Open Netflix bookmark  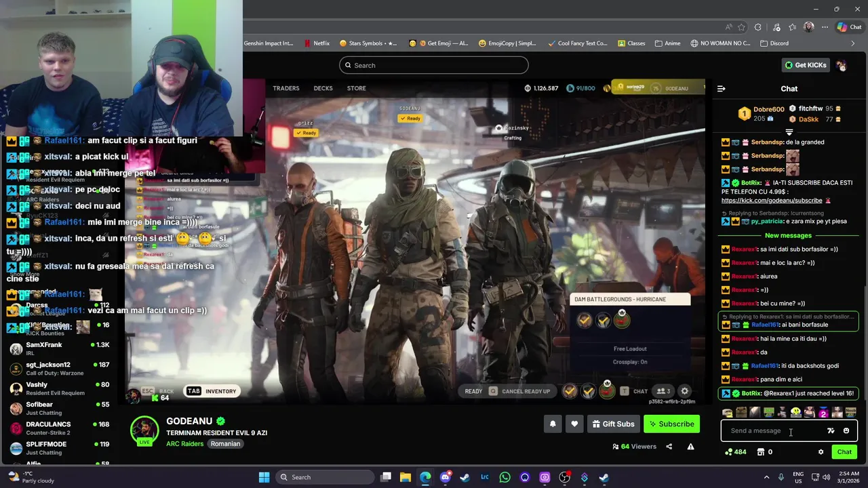317,43
